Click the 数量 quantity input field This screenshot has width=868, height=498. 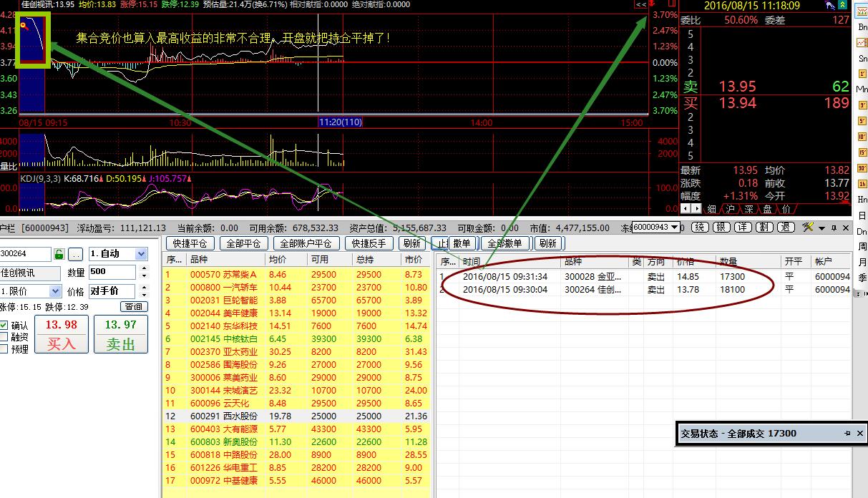[x=111, y=273]
